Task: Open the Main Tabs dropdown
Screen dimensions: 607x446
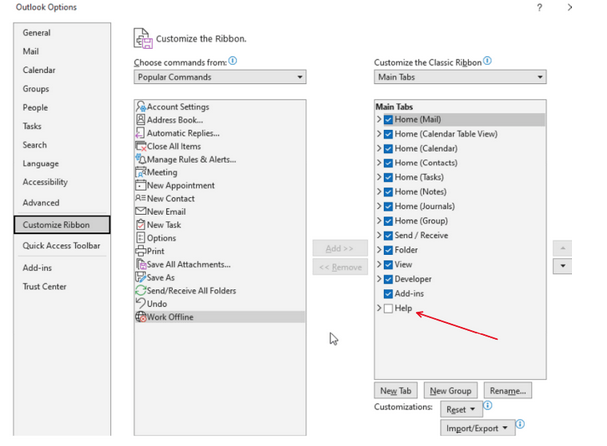Action: coord(460,77)
